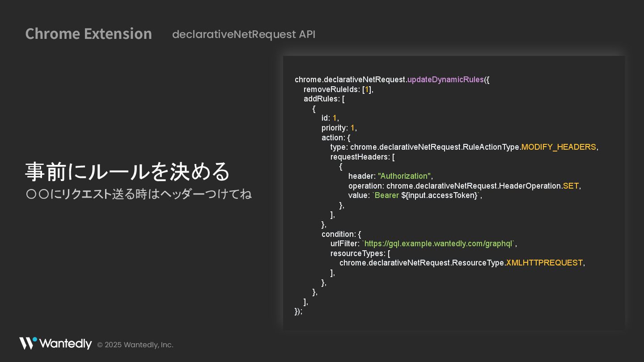The width and height of the screenshot is (644, 362).
Task: Click the addRules line in code
Action: pos(324,99)
